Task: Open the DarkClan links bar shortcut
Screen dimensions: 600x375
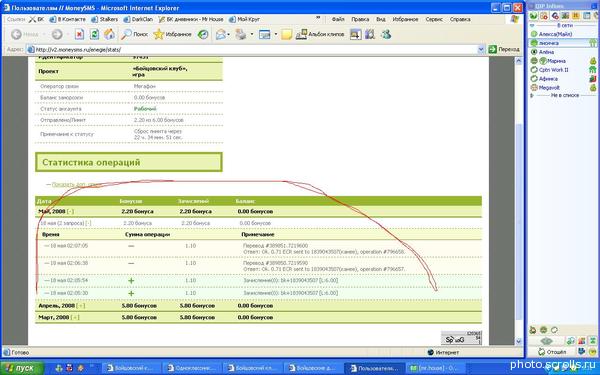Action: coord(138,19)
